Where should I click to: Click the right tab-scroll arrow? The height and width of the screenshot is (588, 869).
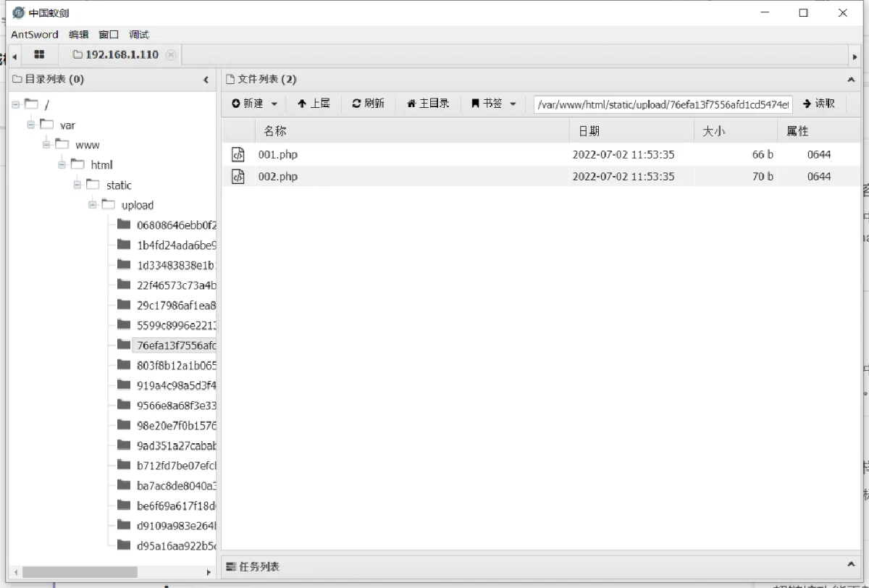pos(855,55)
